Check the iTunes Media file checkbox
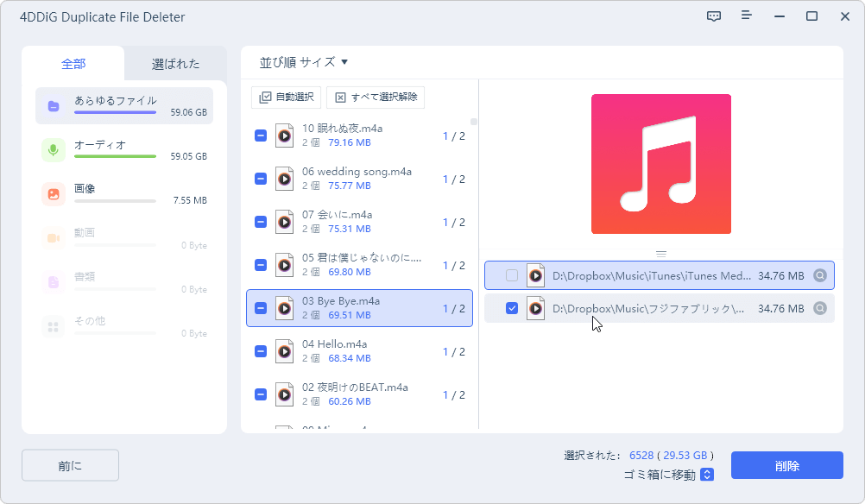Viewport: 865px width, 504px height. (512, 275)
